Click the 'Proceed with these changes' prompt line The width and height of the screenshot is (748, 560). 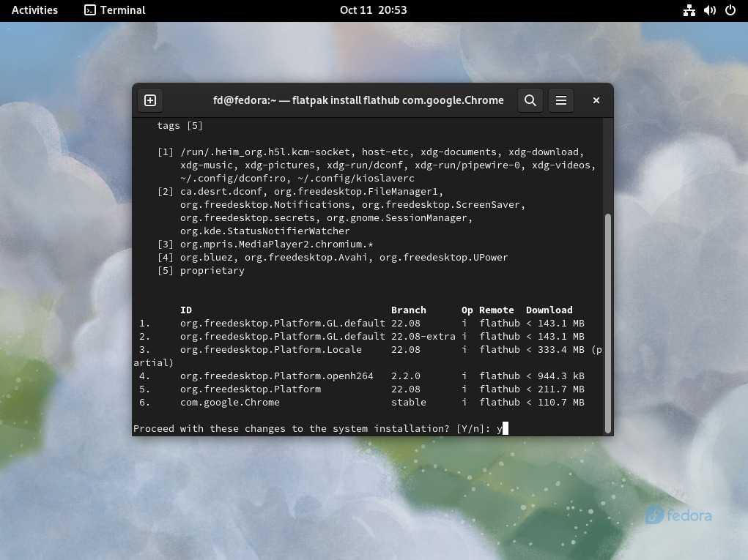coord(318,428)
